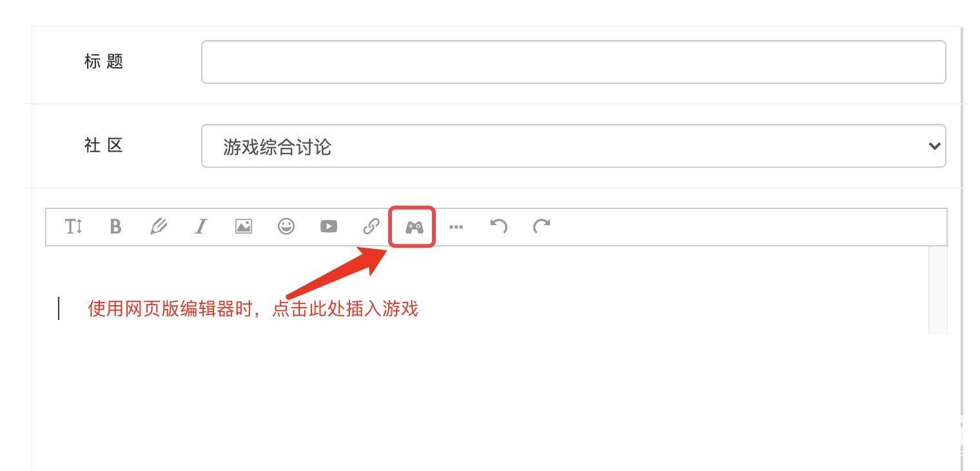Click the red hint text about inserting games
Image resolution: width=980 pixels, height=471 pixels.
tap(253, 309)
